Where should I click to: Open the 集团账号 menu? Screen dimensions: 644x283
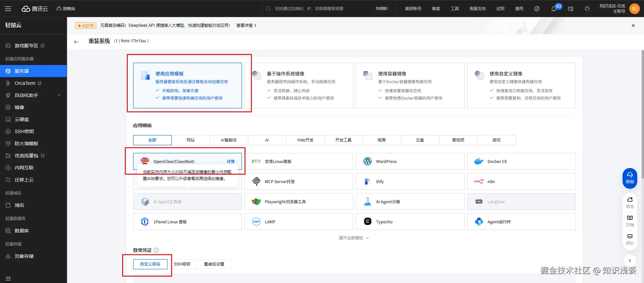(413, 9)
